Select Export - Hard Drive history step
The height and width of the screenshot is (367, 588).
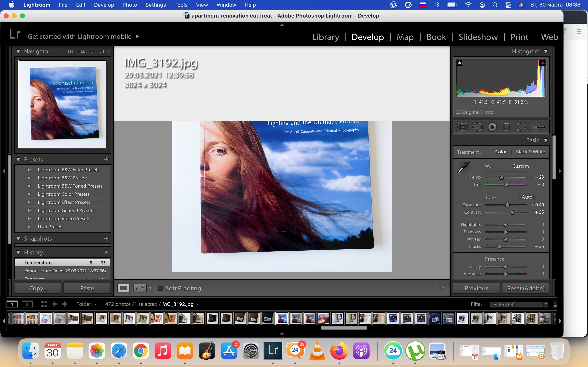[x=65, y=271]
